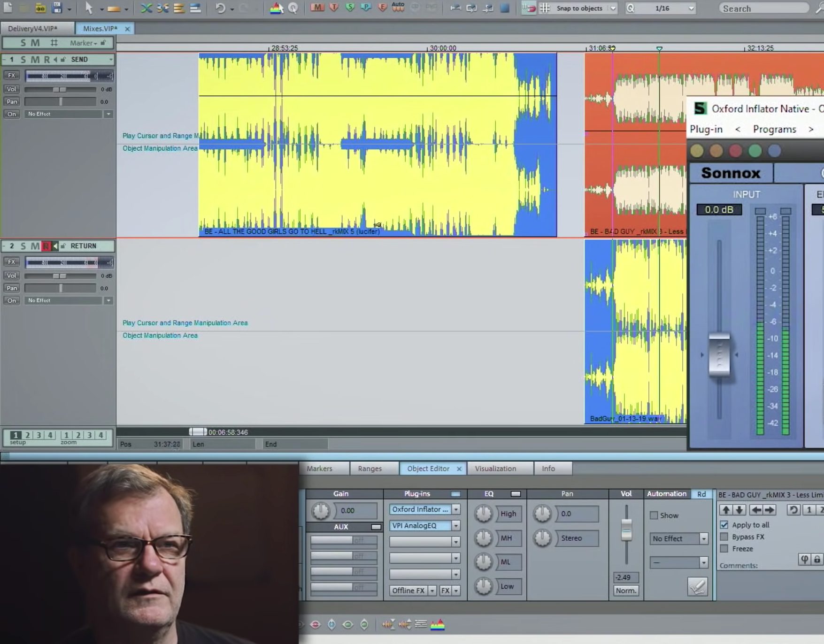Enable Freeze checkbox
Image resolution: width=824 pixels, height=644 pixels.
724,548
